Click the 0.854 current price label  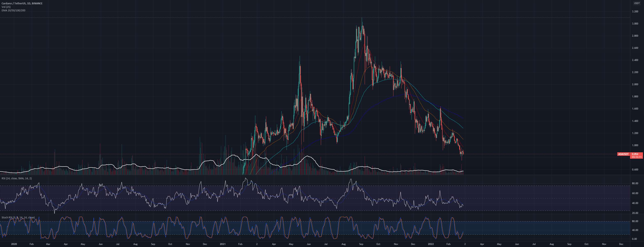click(635, 154)
